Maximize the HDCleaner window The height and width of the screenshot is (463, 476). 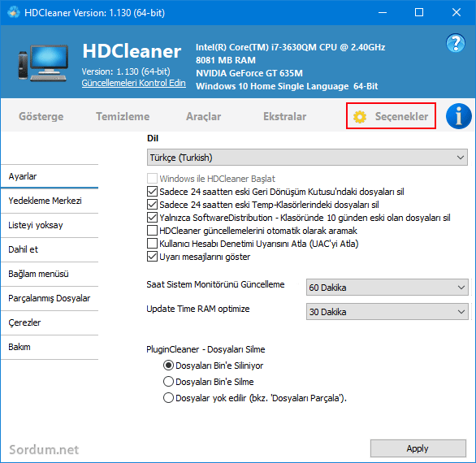(x=419, y=12)
